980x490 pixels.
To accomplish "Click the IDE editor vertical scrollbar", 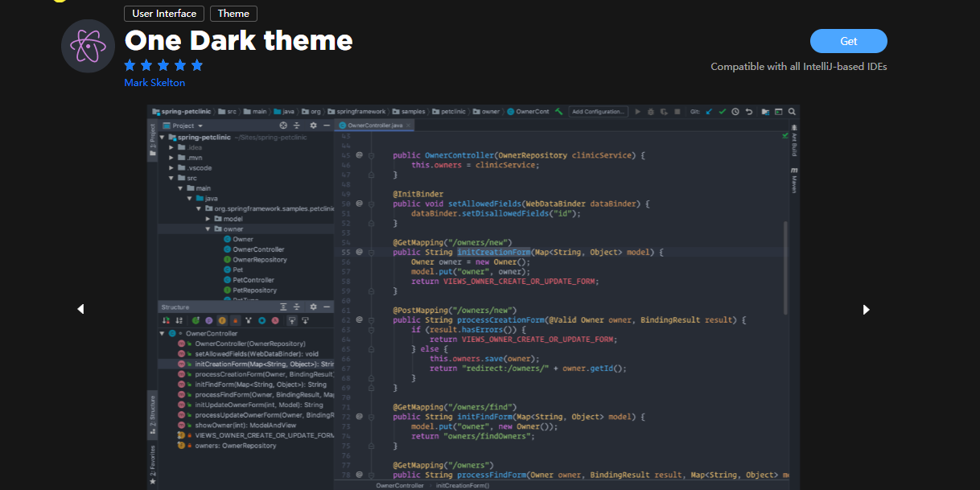I will tap(785, 268).
